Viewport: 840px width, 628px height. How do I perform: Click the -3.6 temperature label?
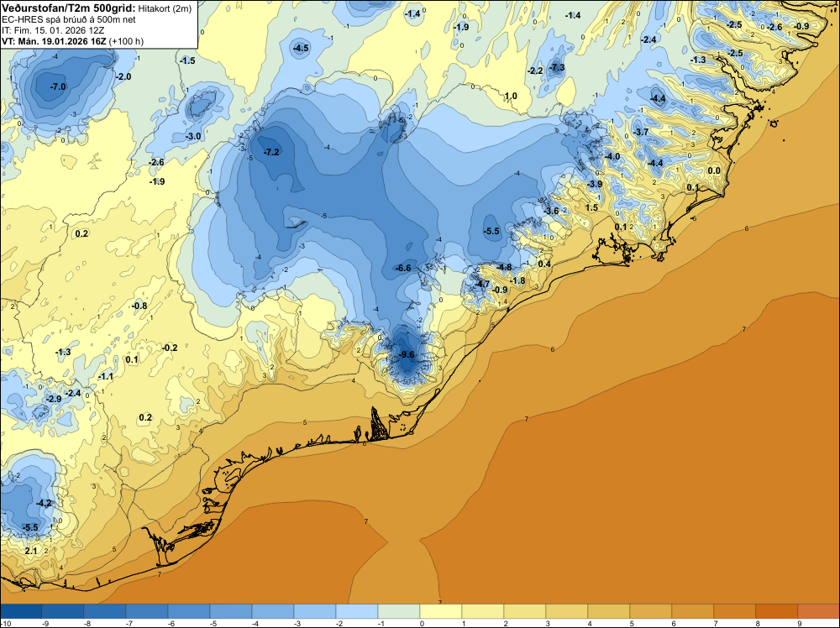pos(551,211)
